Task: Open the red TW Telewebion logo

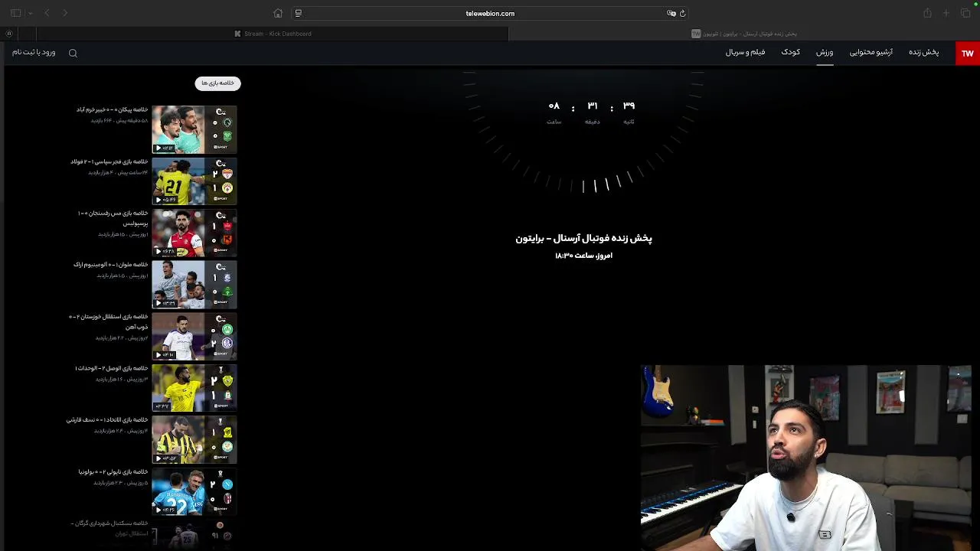Action: tap(968, 53)
